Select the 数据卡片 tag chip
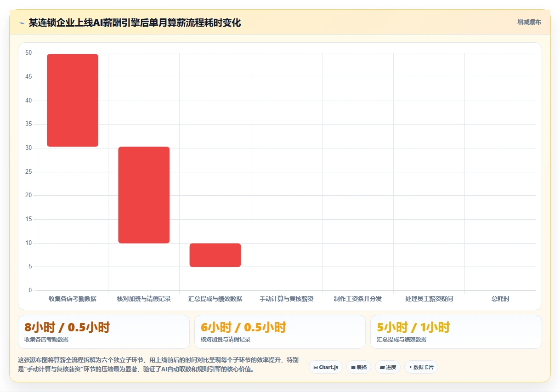The height and width of the screenshot is (392, 560). point(421,367)
